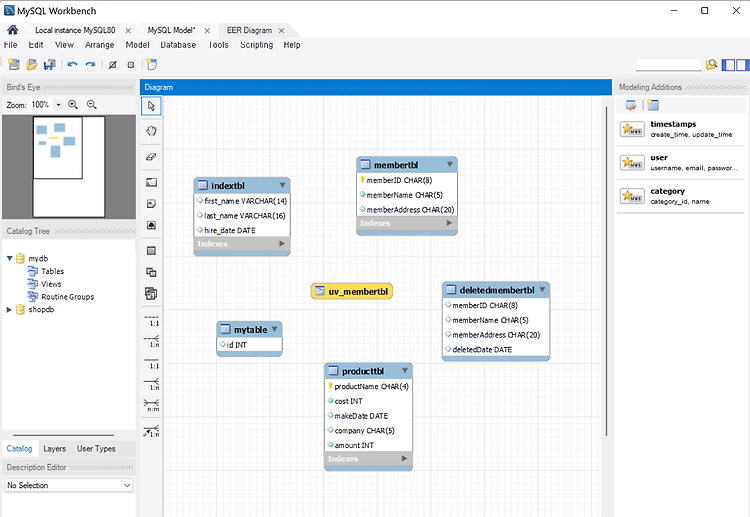Screen dimensions: 750x517
Task: Toggle the align-to-grid toolbar icon
Action: 131,65
